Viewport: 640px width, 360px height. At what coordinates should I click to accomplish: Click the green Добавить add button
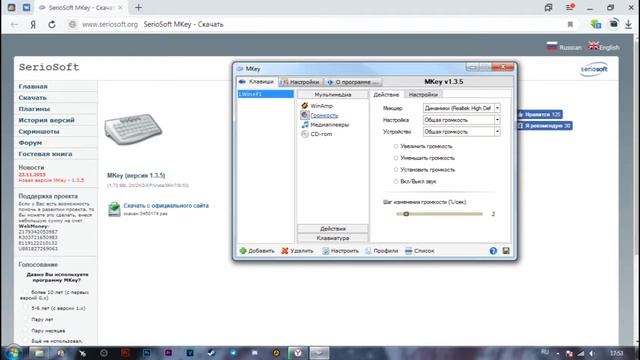coord(257,251)
